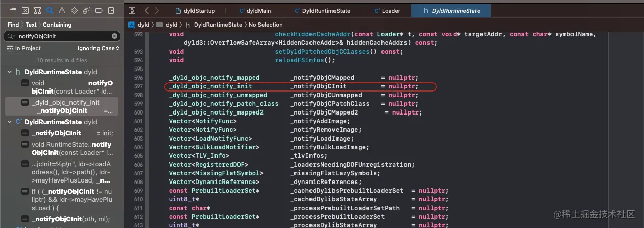Collapse the DyldRuntimeState C++ file results
Image resolution: width=644 pixels, height=228 pixels.
click(x=9, y=122)
